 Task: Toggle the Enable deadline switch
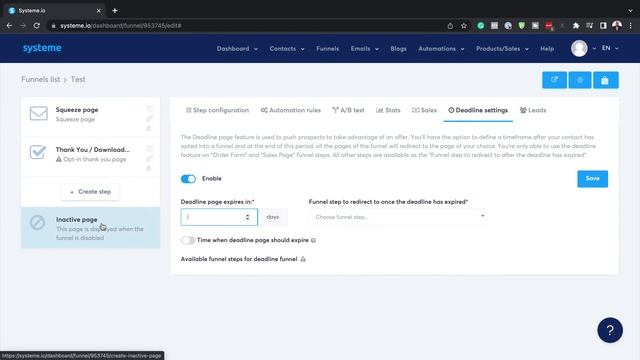188,179
